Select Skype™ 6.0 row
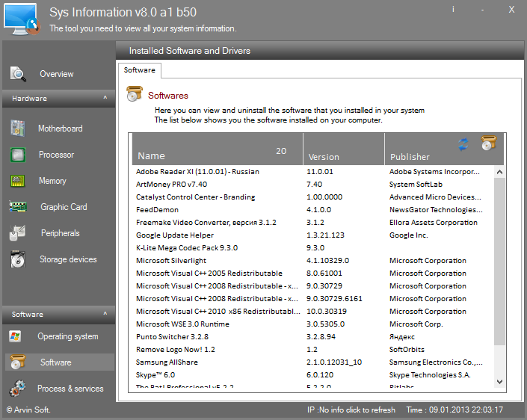Viewport: 527px width, 420px height. pos(314,375)
